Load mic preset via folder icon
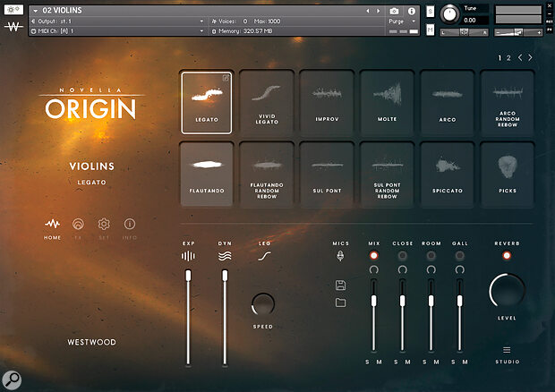The width and height of the screenshot is (555, 392). click(340, 303)
